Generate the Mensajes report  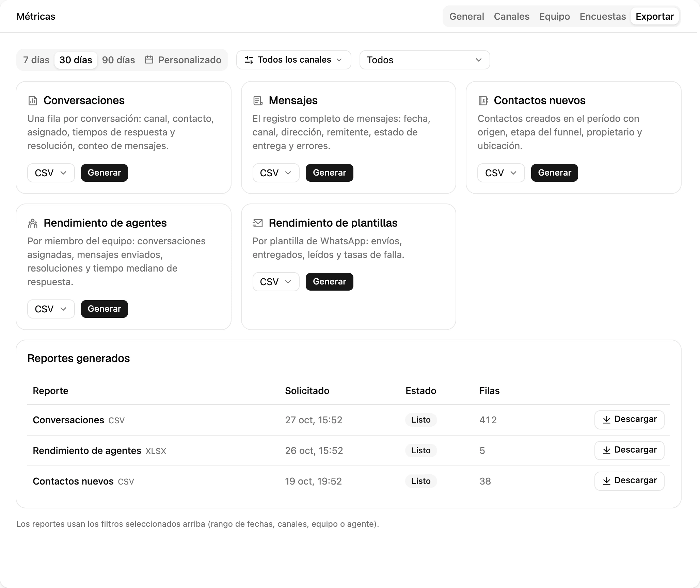pos(330,173)
